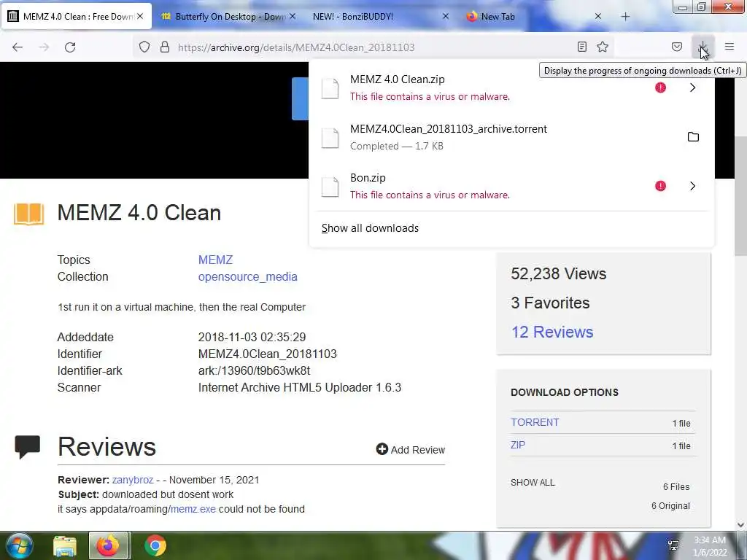The height and width of the screenshot is (560, 747).
Task: Show site security padlock info
Action: [165, 47]
